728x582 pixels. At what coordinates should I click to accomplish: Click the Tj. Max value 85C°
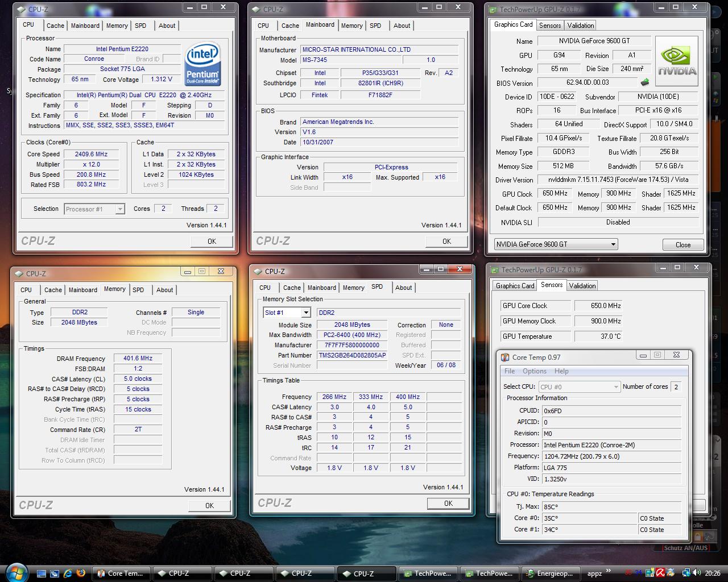pos(611,507)
